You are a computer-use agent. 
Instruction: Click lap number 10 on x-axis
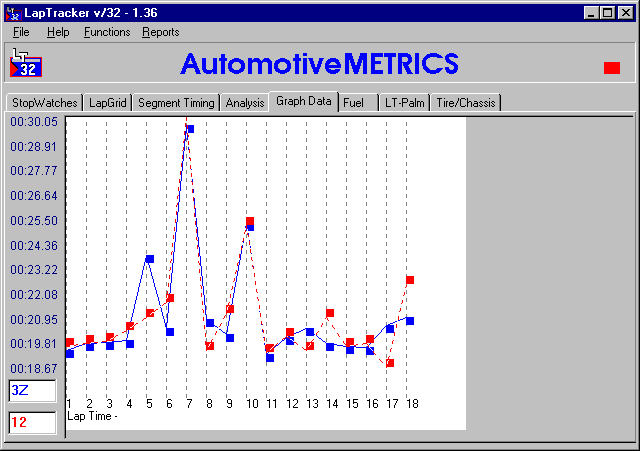click(x=252, y=404)
